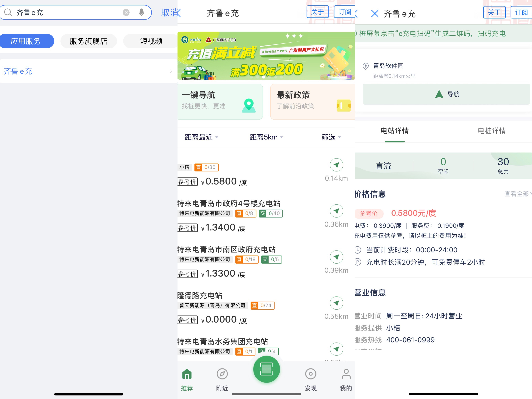Navigate to the 0.39km station
532x399 pixels.
337,257
